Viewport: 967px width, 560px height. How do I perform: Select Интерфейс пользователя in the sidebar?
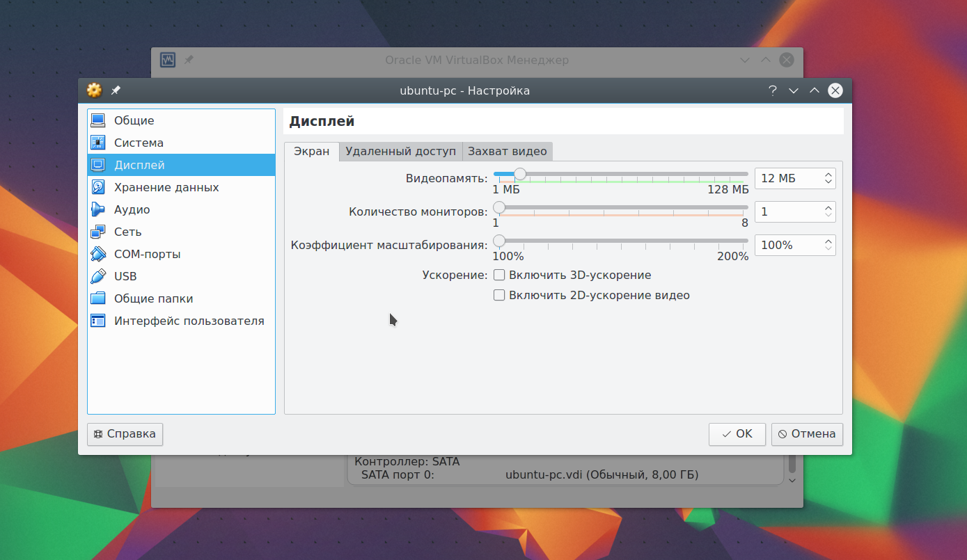(189, 321)
